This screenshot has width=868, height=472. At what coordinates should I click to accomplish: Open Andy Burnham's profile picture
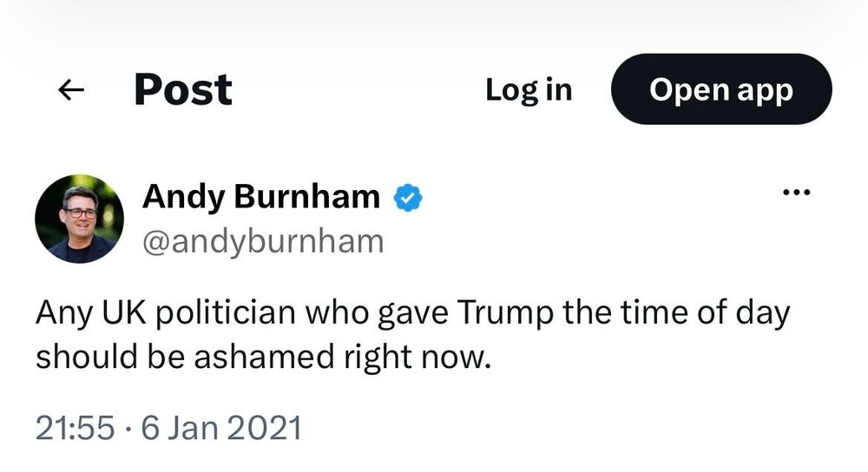click(79, 220)
